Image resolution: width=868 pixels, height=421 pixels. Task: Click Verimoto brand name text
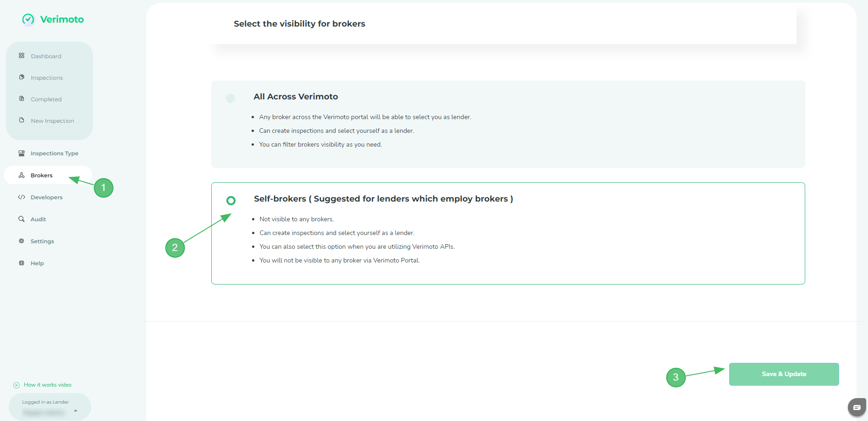tap(62, 19)
